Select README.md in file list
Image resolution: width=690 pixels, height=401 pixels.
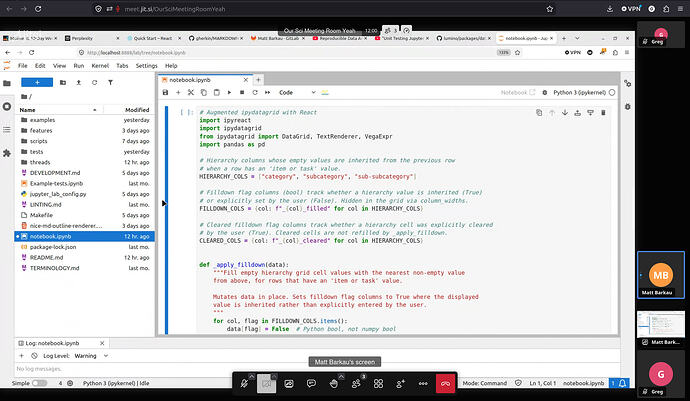84,258
